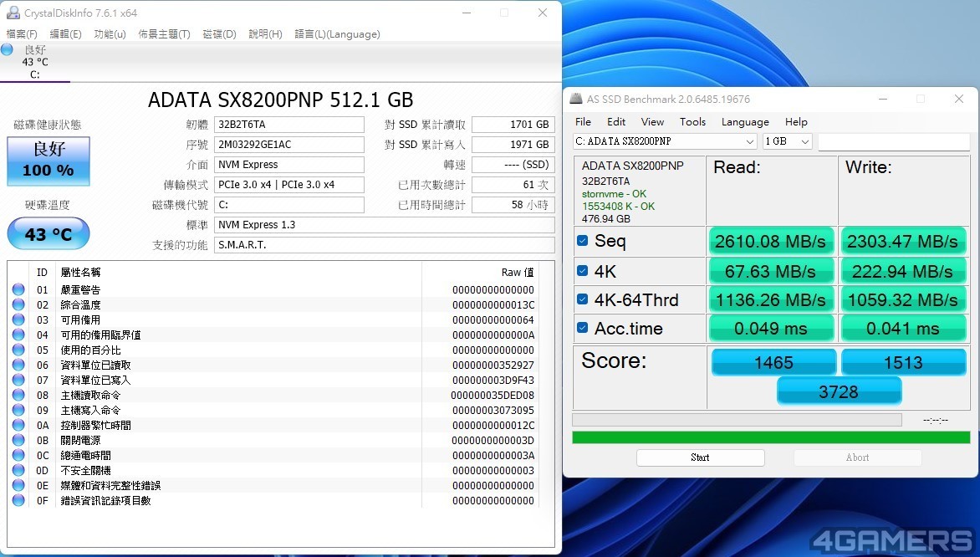
Task: Click the 4K-64Thrd write result 1059.32 MB/s
Action: pyautogui.click(x=902, y=300)
